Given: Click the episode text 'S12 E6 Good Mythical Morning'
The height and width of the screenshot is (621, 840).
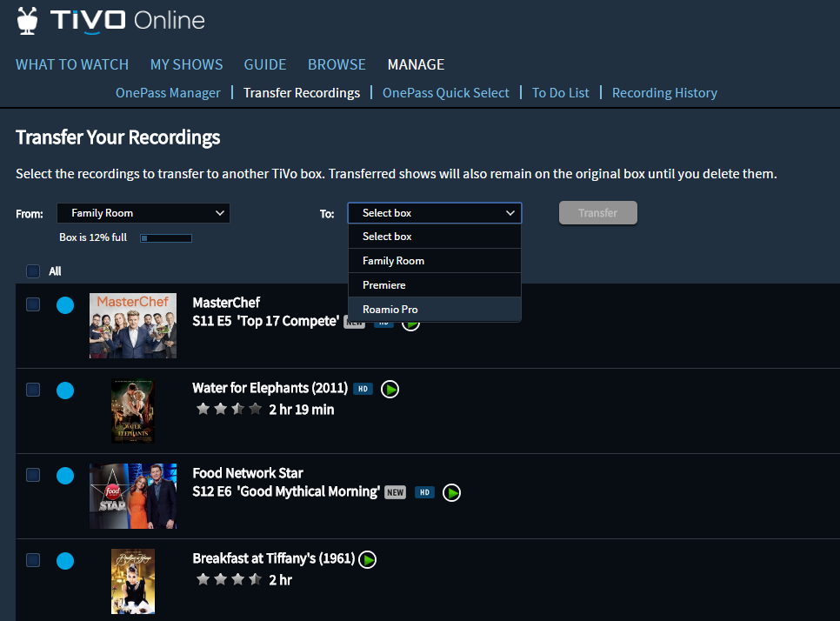Looking at the screenshot, I should pyautogui.click(x=286, y=491).
